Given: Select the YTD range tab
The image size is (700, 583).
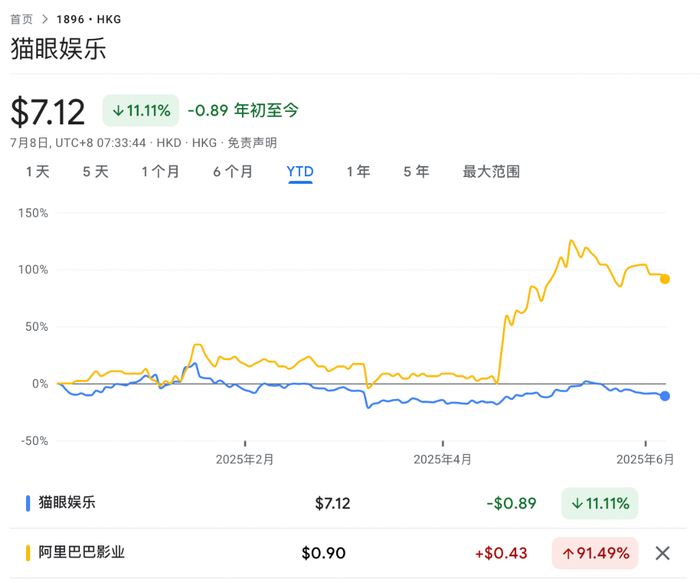Looking at the screenshot, I should (x=300, y=172).
